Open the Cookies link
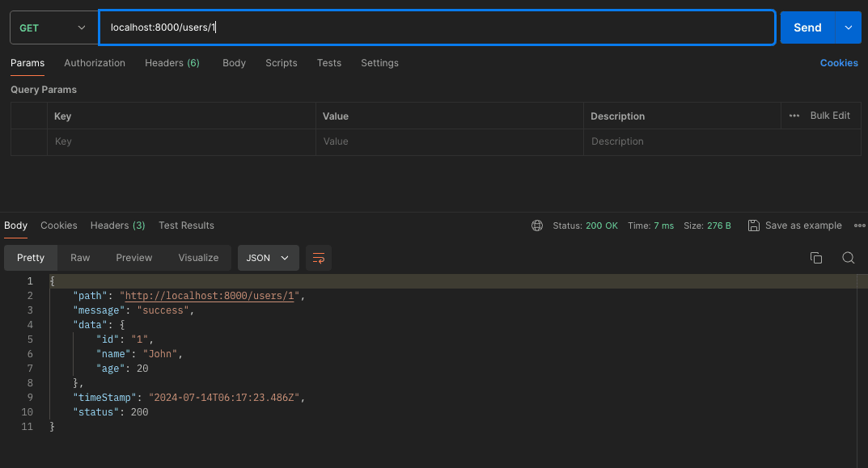The width and height of the screenshot is (868, 468). (x=839, y=63)
